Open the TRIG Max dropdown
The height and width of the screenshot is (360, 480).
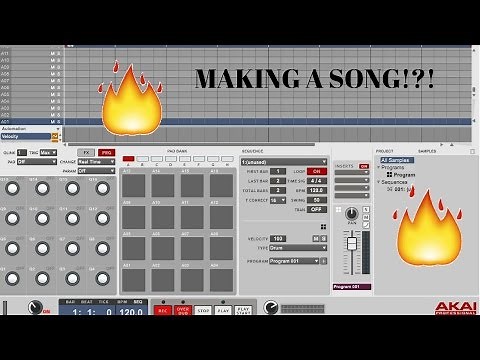click(x=48, y=153)
